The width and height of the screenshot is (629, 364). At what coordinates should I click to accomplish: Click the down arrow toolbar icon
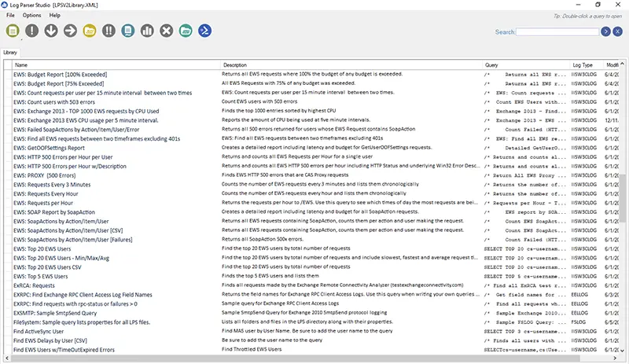[51, 31]
